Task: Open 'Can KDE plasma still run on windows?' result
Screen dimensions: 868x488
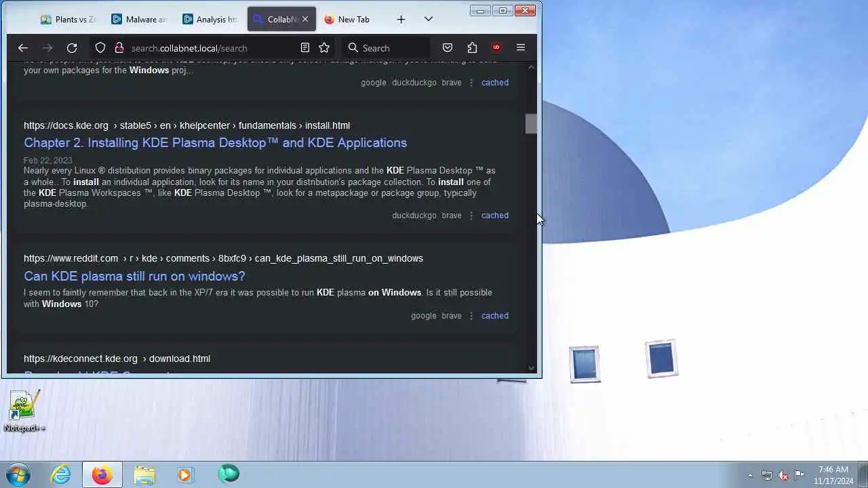Action: 134,277
